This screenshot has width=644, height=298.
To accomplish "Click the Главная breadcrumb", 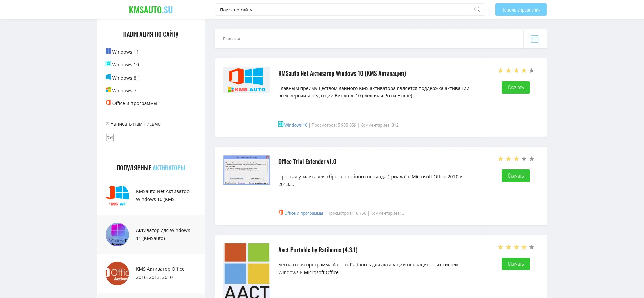I will pyautogui.click(x=232, y=39).
